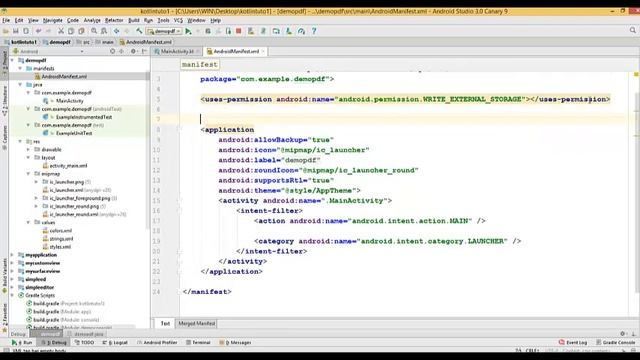The image size is (640, 360).
Task: Collapse the manifests folder
Action: coord(20,68)
